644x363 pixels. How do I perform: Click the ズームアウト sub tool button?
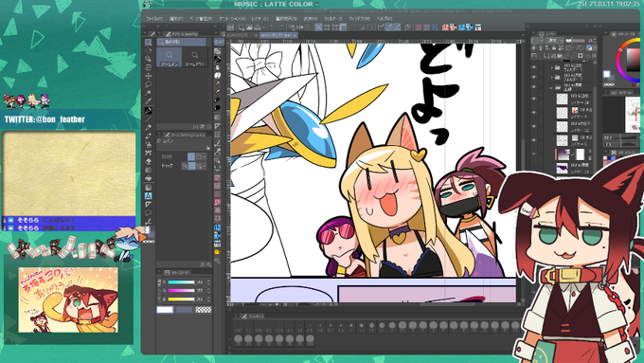pos(195,57)
